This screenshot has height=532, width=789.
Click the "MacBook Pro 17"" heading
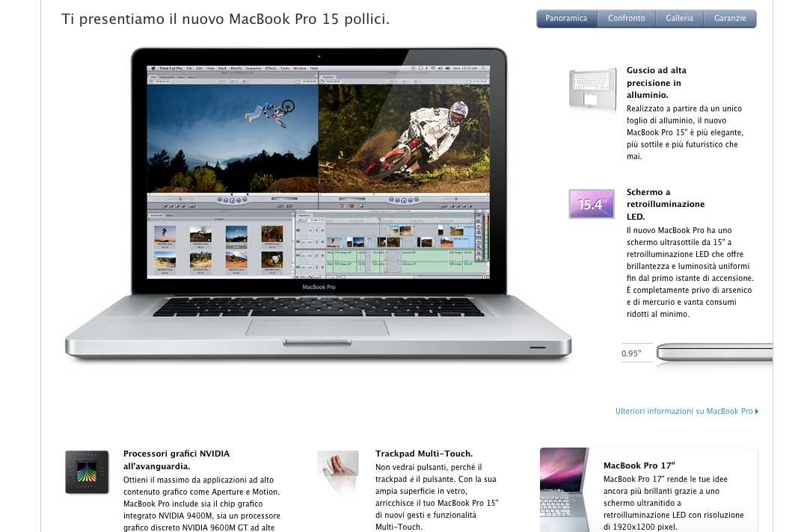pos(639,466)
